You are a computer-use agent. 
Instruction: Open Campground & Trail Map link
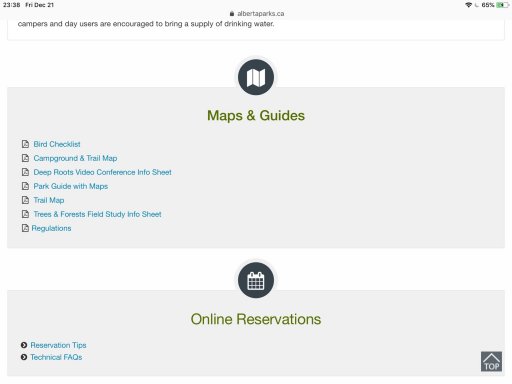click(75, 158)
